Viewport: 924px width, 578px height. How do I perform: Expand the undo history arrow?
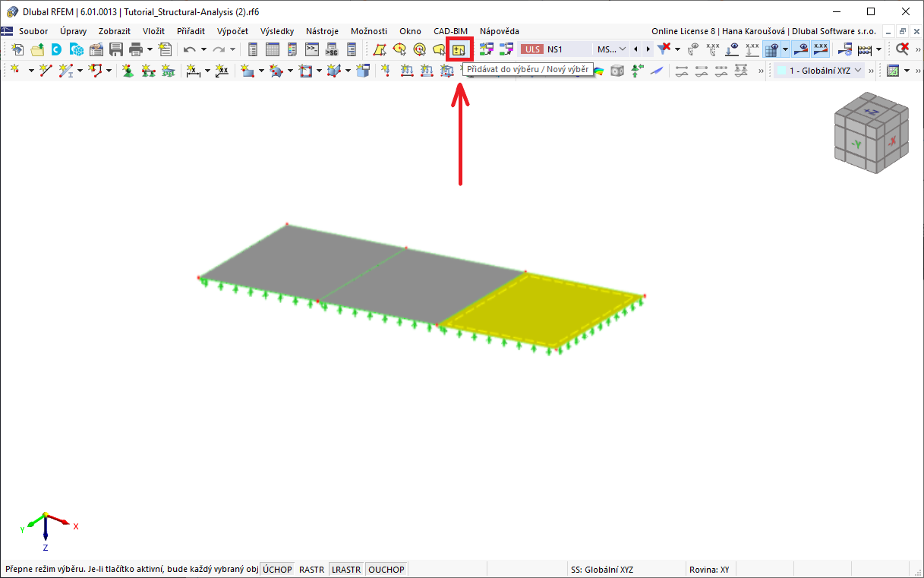pos(203,49)
